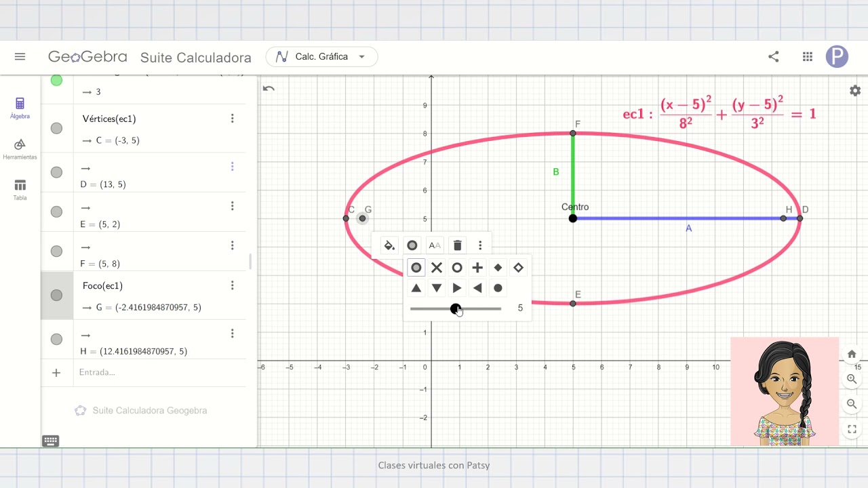Click point F at top of ellipse
Screen dimensions: 868x488
coord(573,134)
